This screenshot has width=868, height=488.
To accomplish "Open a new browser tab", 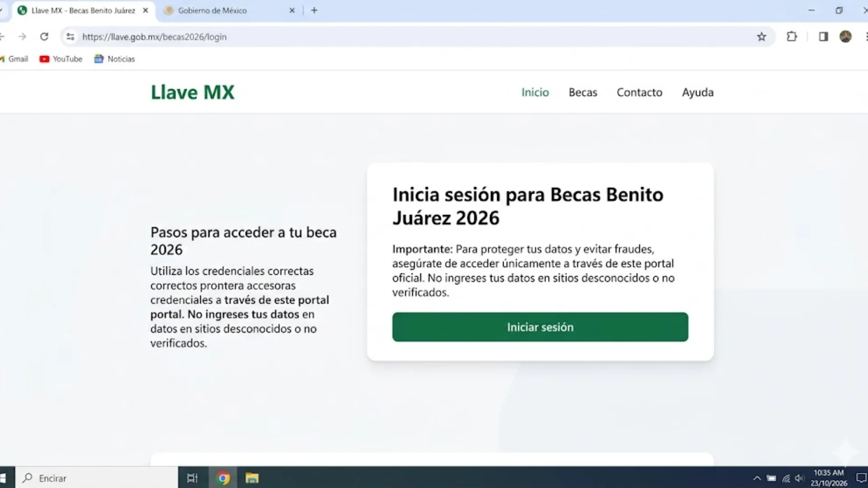I will click(314, 10).
